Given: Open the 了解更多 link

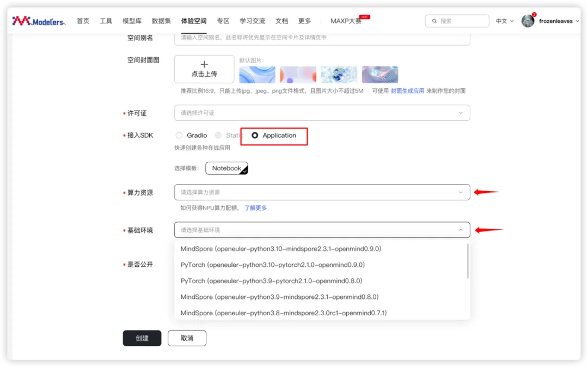Looking at the screenshot, I should click(x=256, y=208).
